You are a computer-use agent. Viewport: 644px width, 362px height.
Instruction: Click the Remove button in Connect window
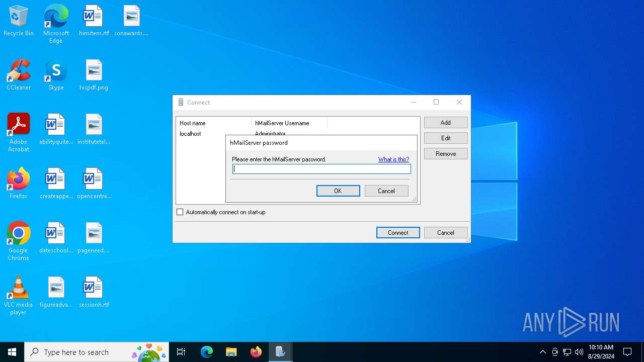pos(446,154)
